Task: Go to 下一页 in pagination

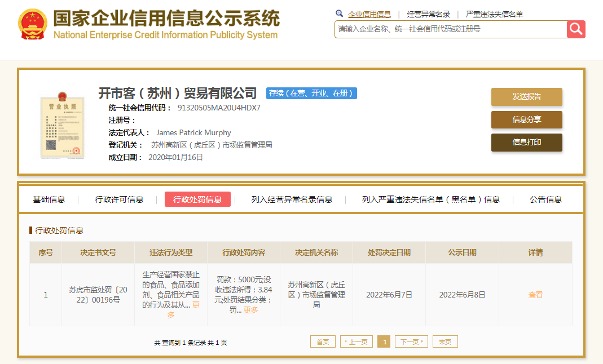Action: (411, 341)
